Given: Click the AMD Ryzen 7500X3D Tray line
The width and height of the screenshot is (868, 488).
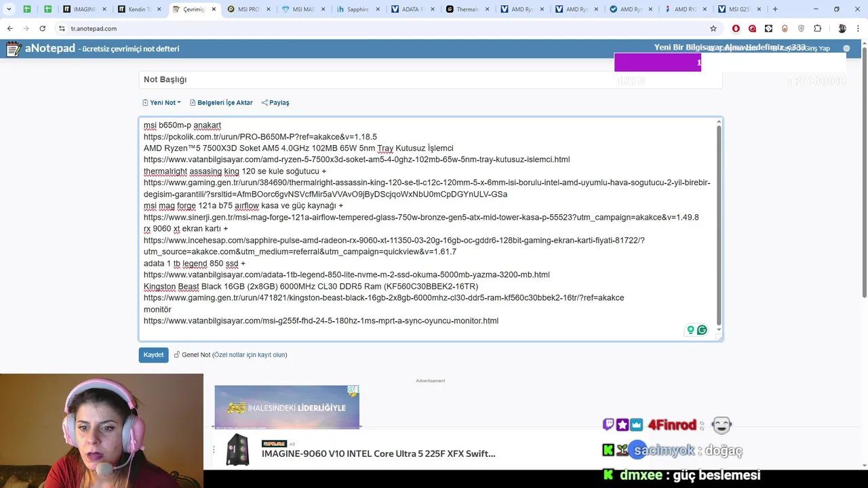Looking at the screenshot, I should click(298, 148).
